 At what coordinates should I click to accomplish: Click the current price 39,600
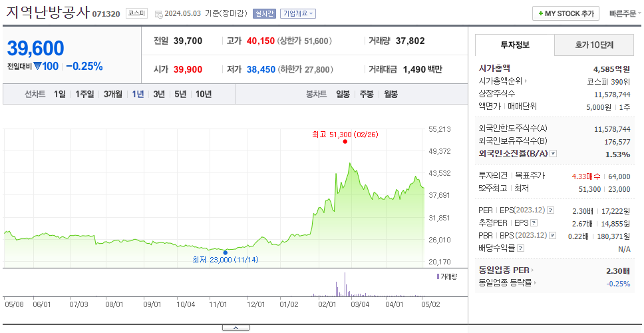pos(36,49)
